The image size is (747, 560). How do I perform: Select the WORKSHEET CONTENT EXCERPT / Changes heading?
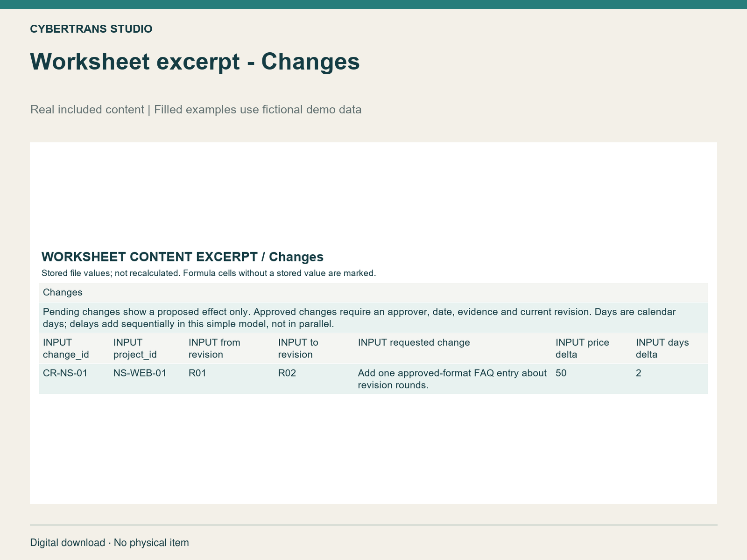click(x=183, y=257)
